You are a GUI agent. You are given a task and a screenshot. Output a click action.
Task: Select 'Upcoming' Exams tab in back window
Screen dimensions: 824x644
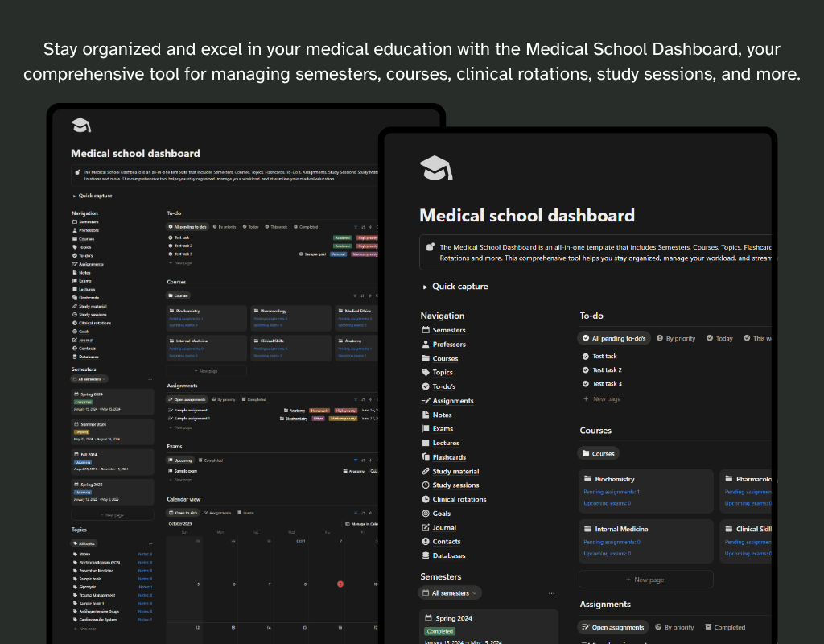[180, 460]
